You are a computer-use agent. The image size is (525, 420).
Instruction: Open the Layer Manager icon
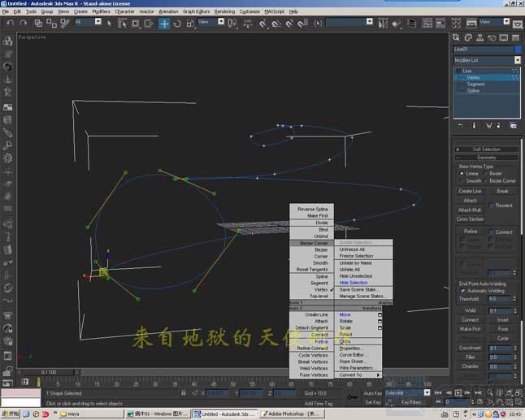tap(411, 24)
